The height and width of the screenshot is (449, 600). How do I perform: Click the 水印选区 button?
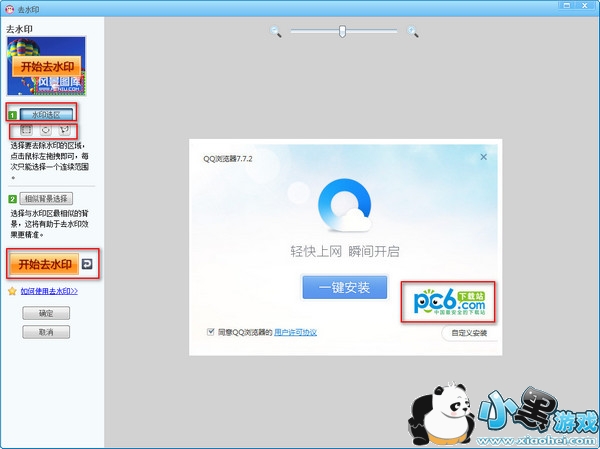[46, 114]
